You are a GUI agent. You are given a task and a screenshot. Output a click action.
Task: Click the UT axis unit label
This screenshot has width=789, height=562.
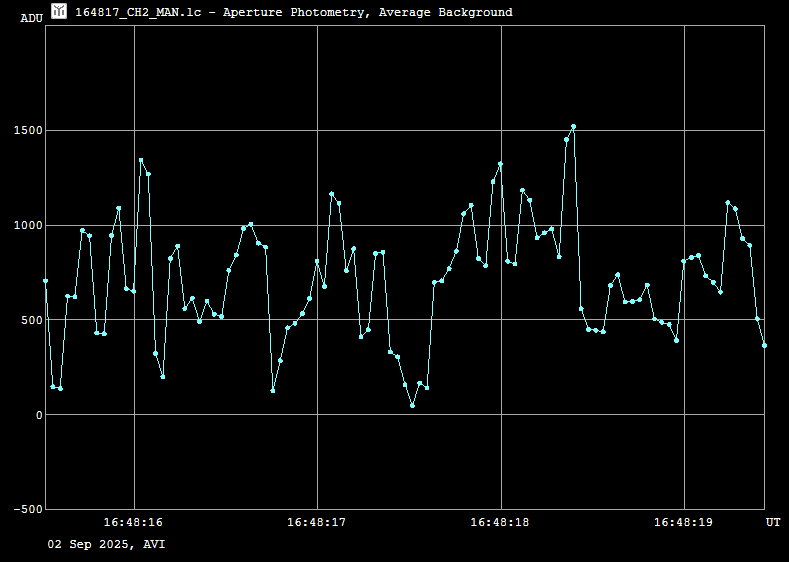tap(773, 522)
